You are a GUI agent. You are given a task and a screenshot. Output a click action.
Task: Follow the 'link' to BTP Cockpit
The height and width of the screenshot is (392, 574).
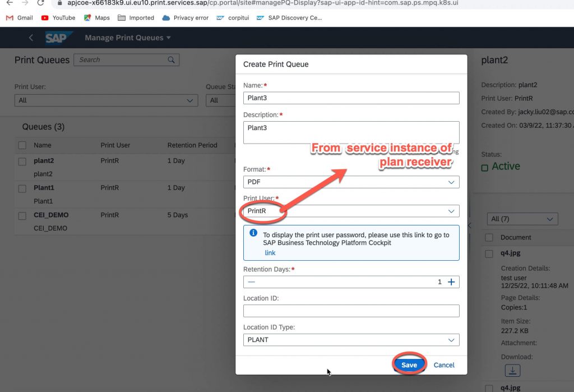pos(270,253)
